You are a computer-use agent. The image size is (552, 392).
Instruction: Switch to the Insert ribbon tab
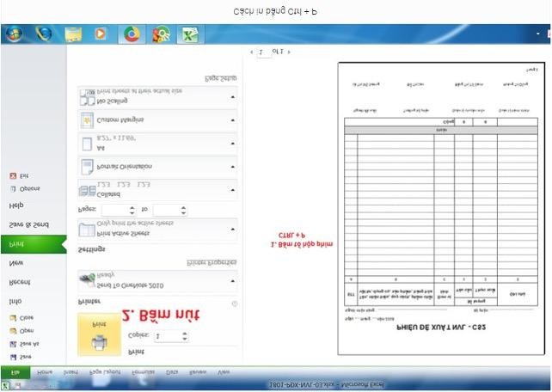(x=71, y=372)
